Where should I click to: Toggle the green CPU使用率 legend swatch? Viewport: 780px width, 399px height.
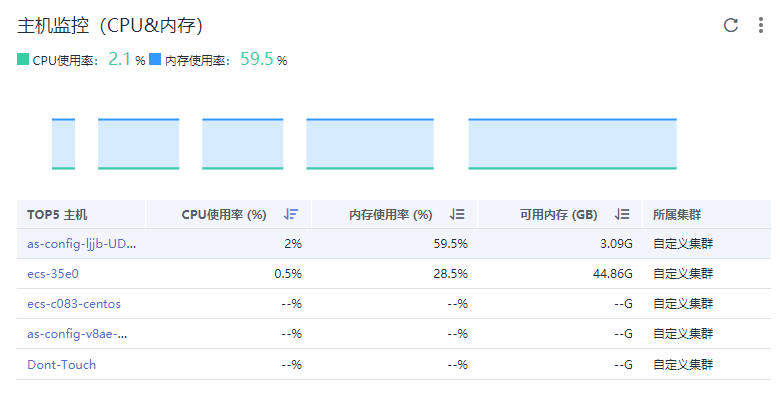(x=23, y=59)
